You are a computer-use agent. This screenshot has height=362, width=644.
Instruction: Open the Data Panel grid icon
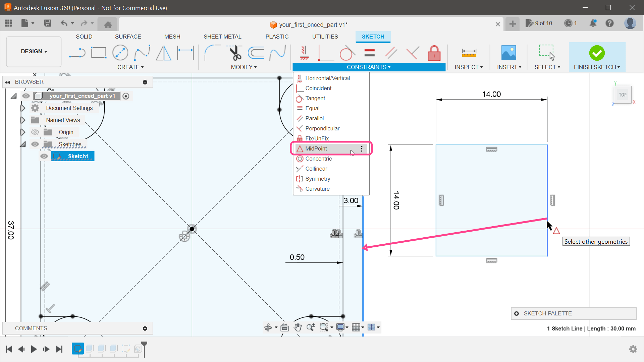[x=8, y=23]
